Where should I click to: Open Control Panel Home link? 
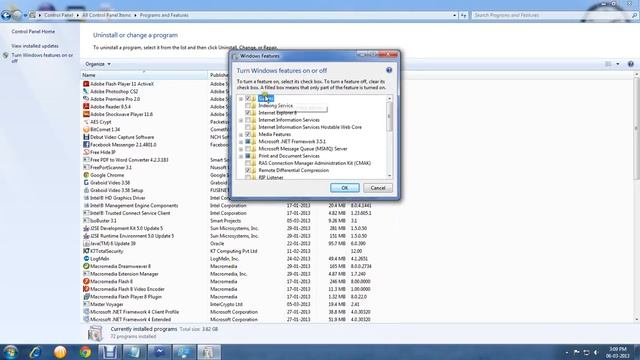click(x=33, y=31)
